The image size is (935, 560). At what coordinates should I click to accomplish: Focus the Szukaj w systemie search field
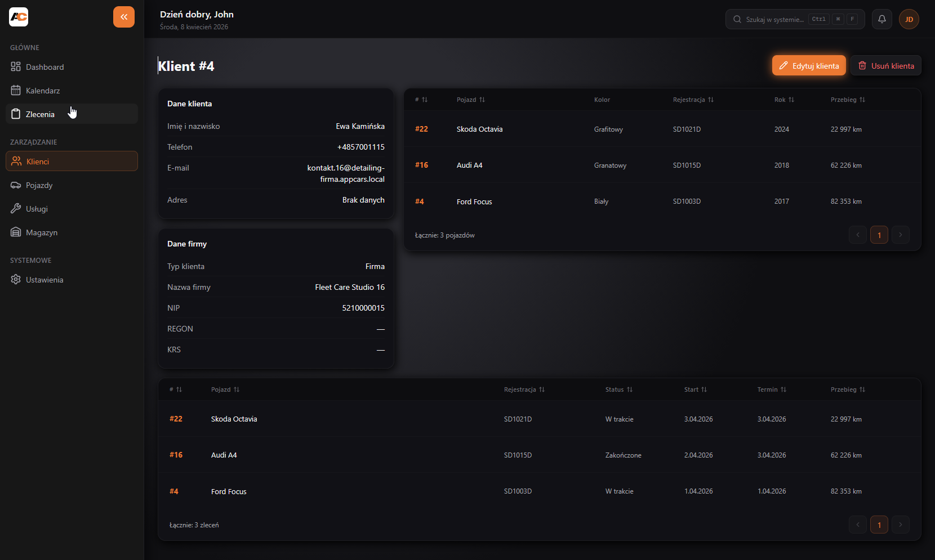pyautogui.click(x=774, y=19)
